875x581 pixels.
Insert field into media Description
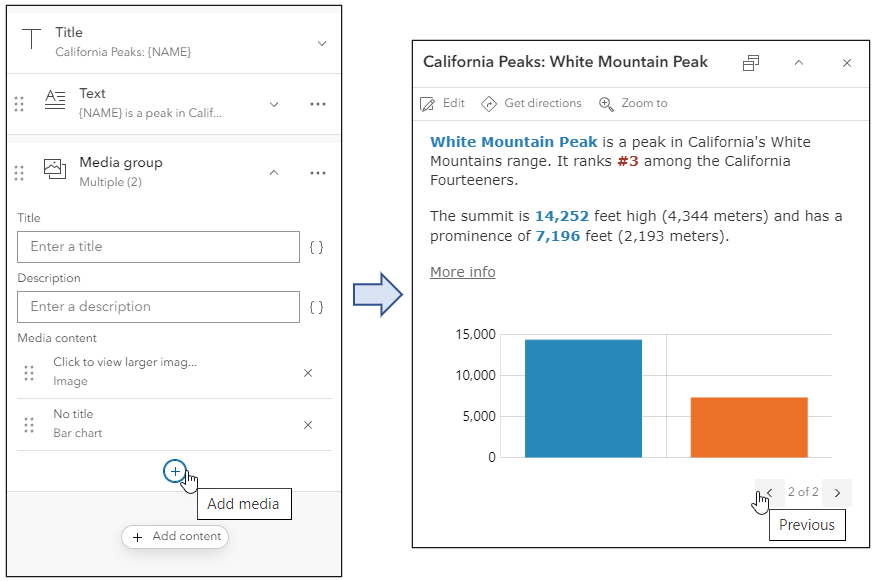coord(316,307)
